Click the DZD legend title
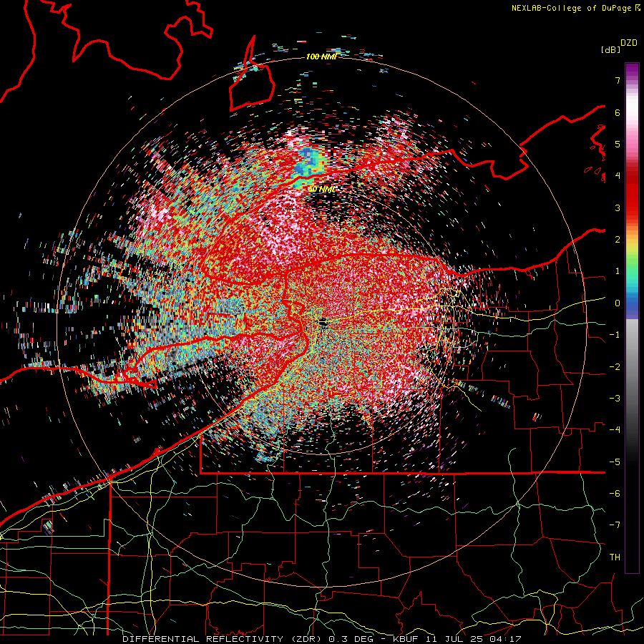 629,43
